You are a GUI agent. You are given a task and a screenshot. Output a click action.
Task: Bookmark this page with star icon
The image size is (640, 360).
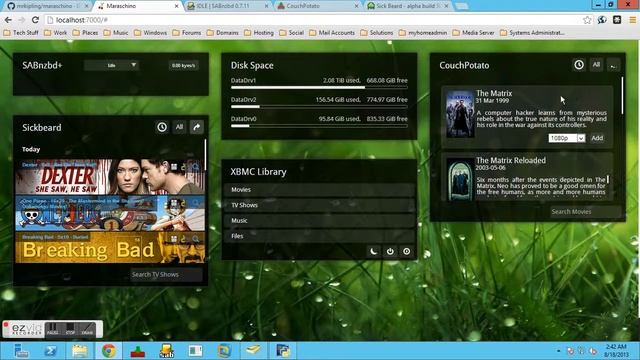(587, 20)
